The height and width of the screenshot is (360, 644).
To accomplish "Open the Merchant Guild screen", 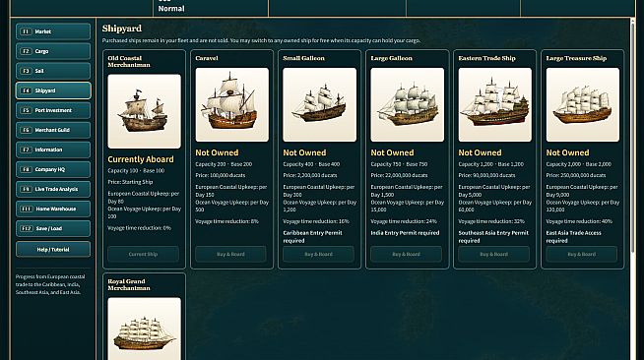I will click(53, 130).
